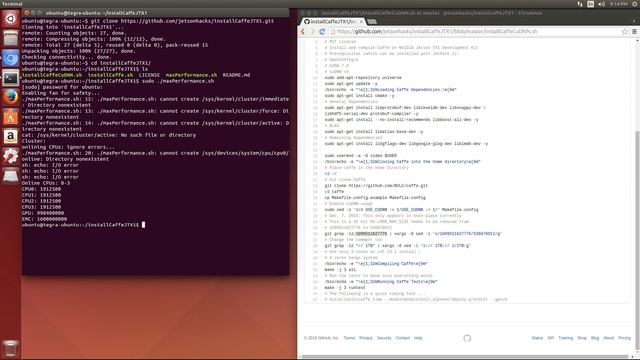
Task: Open the network indicator in top panel
Action: click(580, 4)
